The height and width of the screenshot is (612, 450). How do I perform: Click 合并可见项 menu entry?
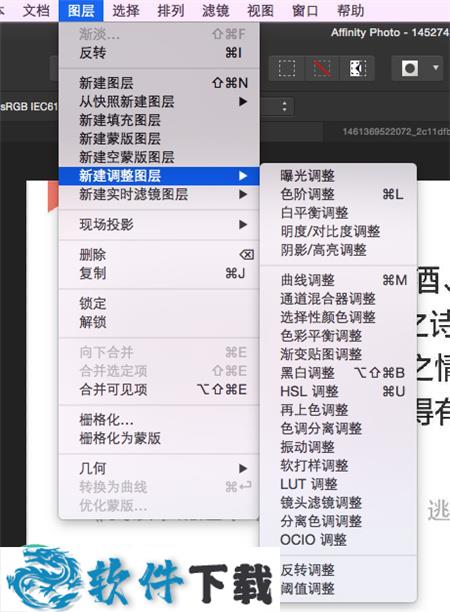coord(159,389)
